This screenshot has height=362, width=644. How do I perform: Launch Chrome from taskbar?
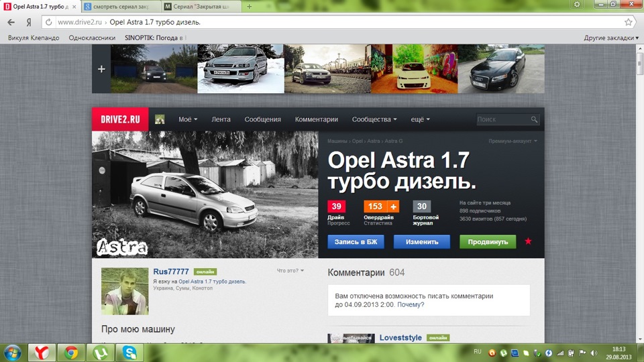pos(71,353)
